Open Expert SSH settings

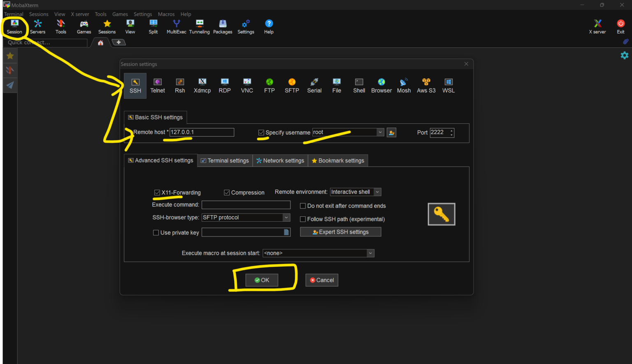(340, 232)
